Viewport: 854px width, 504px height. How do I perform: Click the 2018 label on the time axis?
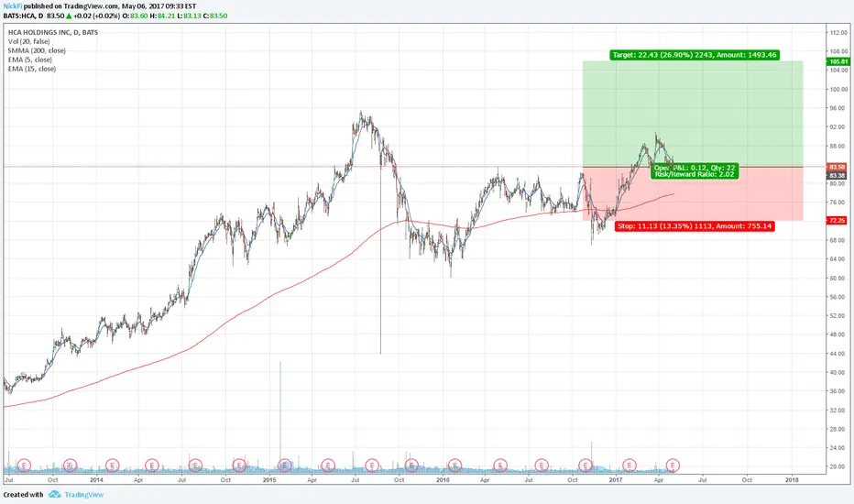coord(792,480)
